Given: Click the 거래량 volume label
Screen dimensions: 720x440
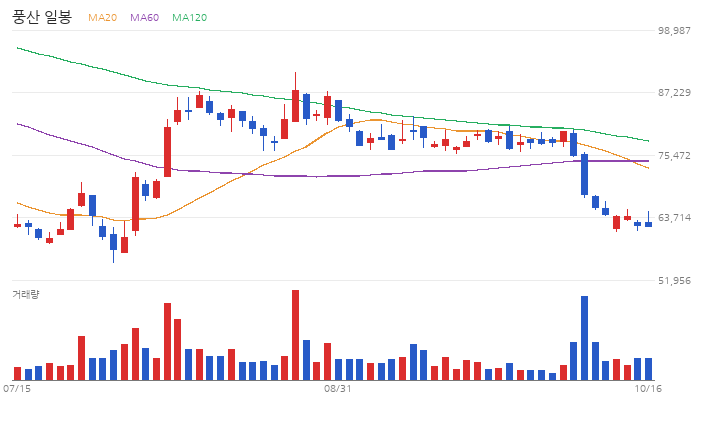Looking at the screenshot, I should 26,294.
